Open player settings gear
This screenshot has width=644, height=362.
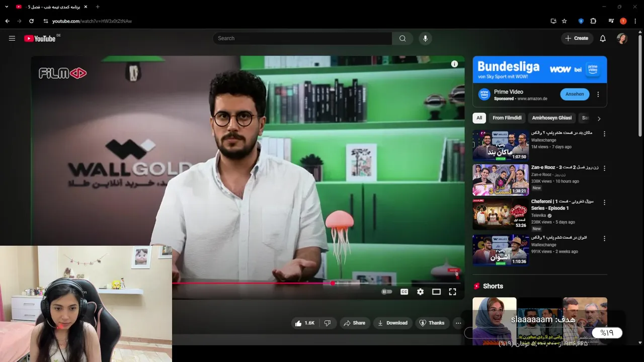pyautogui.click(x=420, y=292)
